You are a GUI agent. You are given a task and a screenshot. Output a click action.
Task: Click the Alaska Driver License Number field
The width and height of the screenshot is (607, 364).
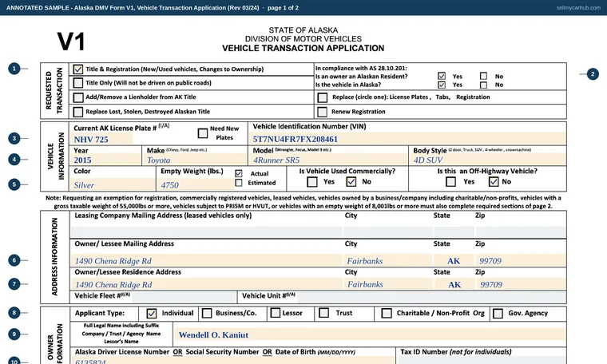233,361
